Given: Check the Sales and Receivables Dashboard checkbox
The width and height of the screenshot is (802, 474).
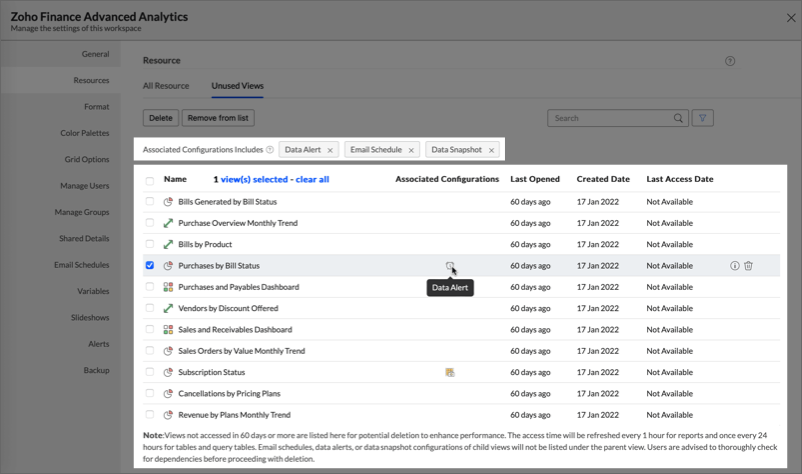Looking at the screenshot, I should point(149,329).
